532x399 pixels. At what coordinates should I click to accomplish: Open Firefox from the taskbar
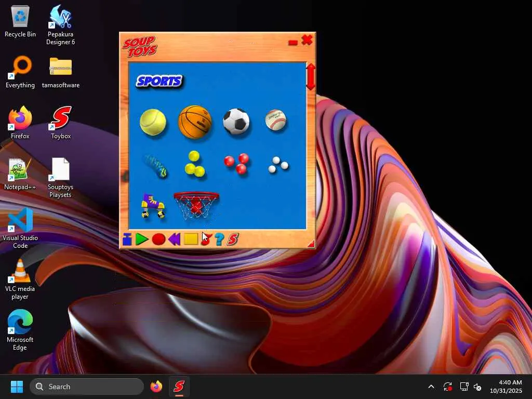coord(156,387)
